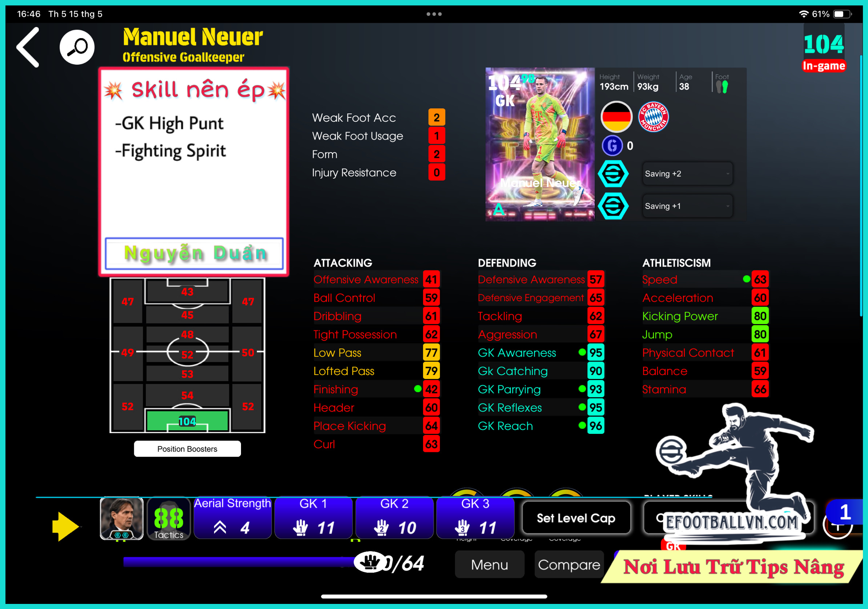Screen dimensions: 868x609
Task: Tap the Manuel Neuer name heading
Action: (x=193, y=37)
